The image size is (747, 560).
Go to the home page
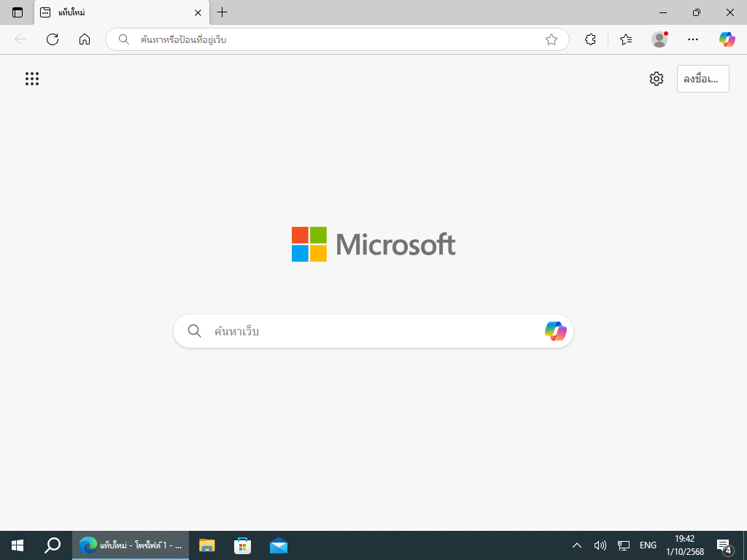pos(85,39)
